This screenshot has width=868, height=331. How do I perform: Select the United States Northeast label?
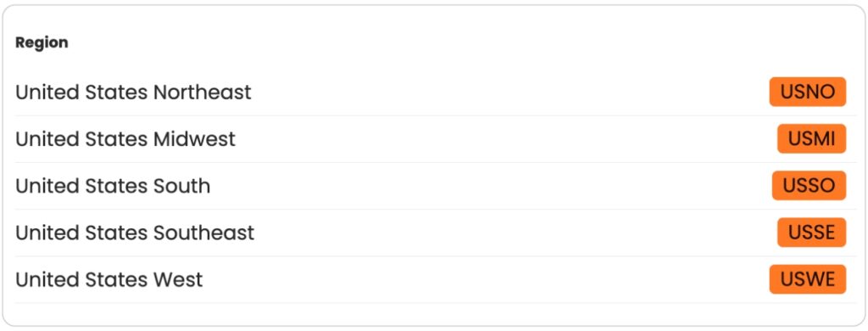(x=133, y=92)
